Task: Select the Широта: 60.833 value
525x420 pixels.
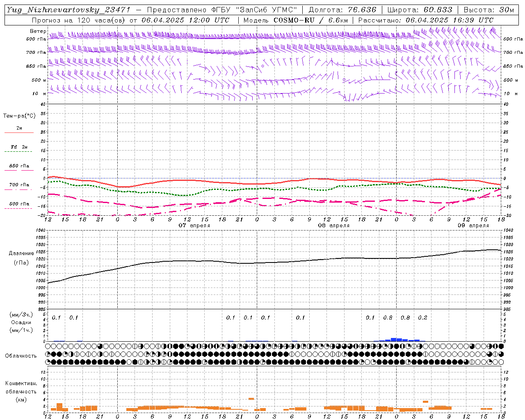Action: pos(420,10)
